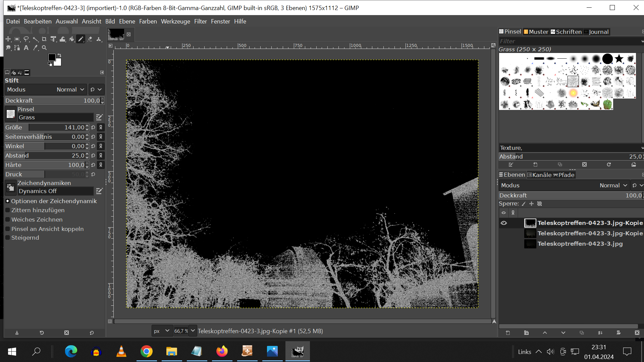Expand Optionen der Zeichendynamik
This screenshot has width=644, height=362.
(x=7, y=201)
